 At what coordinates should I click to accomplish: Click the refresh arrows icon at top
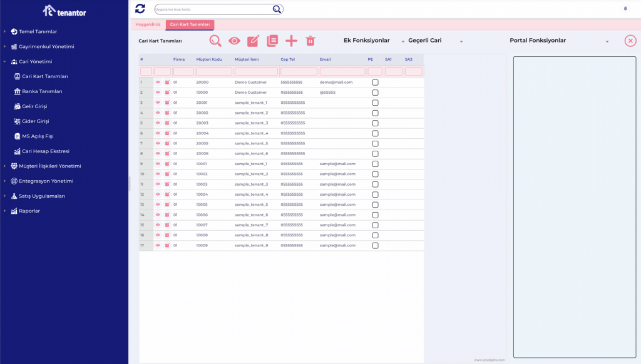point(140,9)
